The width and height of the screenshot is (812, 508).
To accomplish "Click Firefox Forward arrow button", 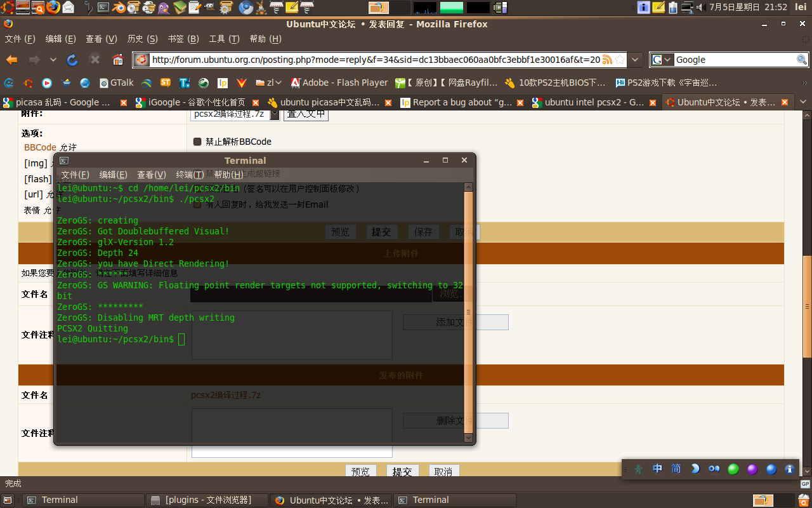I will (34, 60).
